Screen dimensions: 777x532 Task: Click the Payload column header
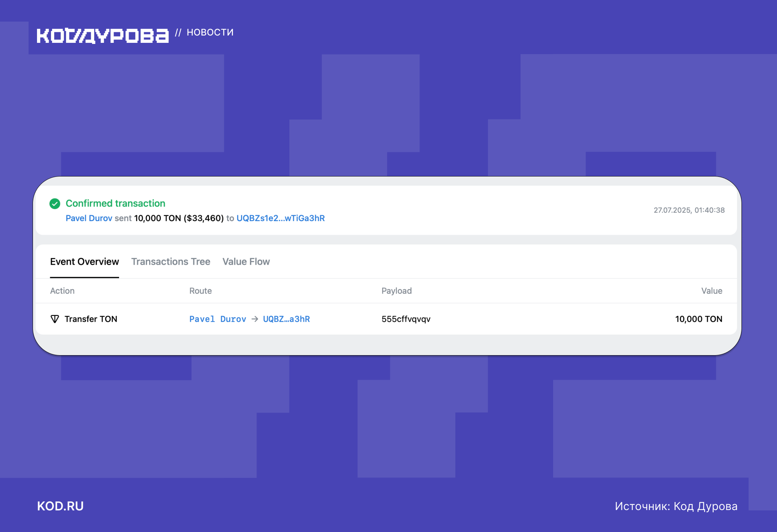coord(397,291)
